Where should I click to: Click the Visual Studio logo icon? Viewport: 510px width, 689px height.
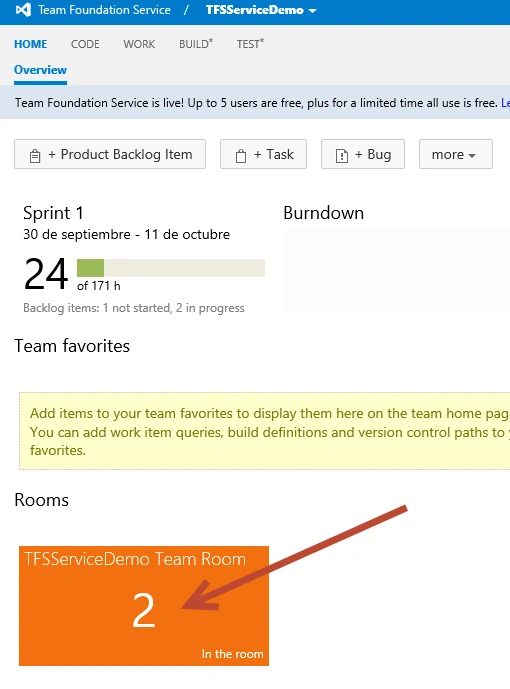tap(23, 10)
